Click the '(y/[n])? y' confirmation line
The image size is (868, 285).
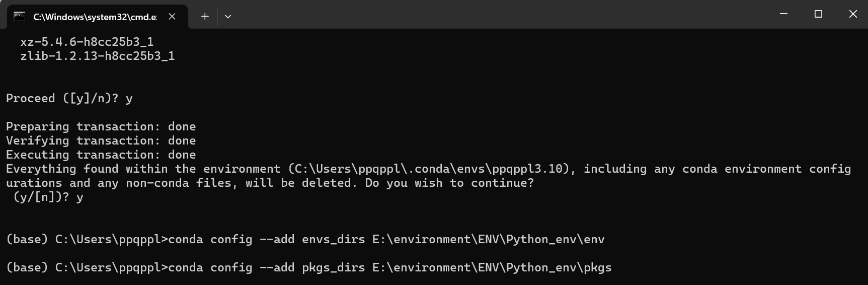coord(48,197)
